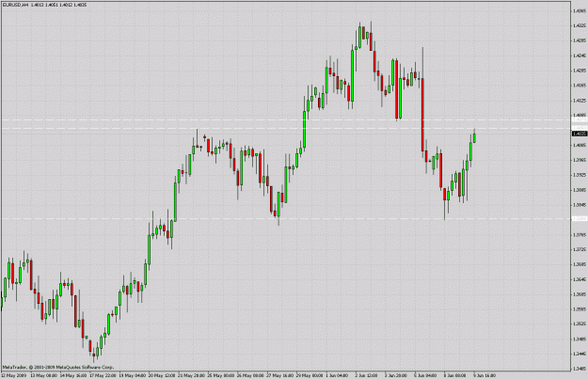The width and height of the screenshot is (588, 379).
Task: Click the 1.3685 price scale label
Action: [580, 264]
